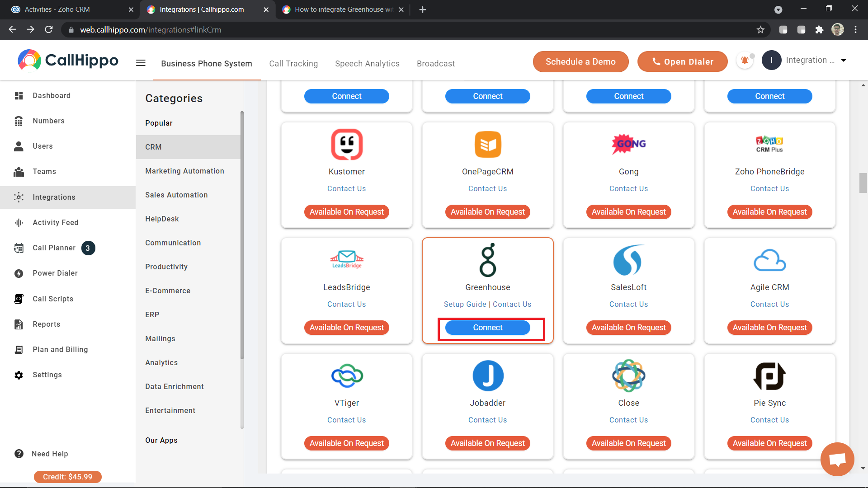
Task: Click the Need Help question icon
Action: pyautogui.click(x=19, y=454)
